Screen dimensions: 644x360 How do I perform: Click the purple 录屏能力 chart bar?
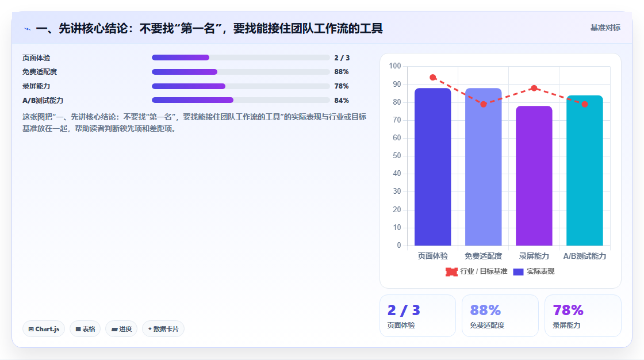(x=534, y=176)
